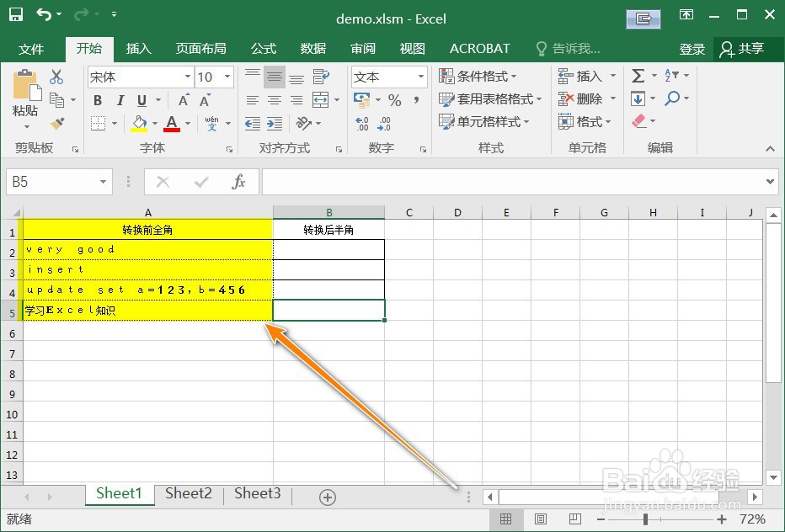The width and height of the screenshot is (785, 532).
Task: Open 套用表格格式 table format dropdown
Action: (490, 99)
